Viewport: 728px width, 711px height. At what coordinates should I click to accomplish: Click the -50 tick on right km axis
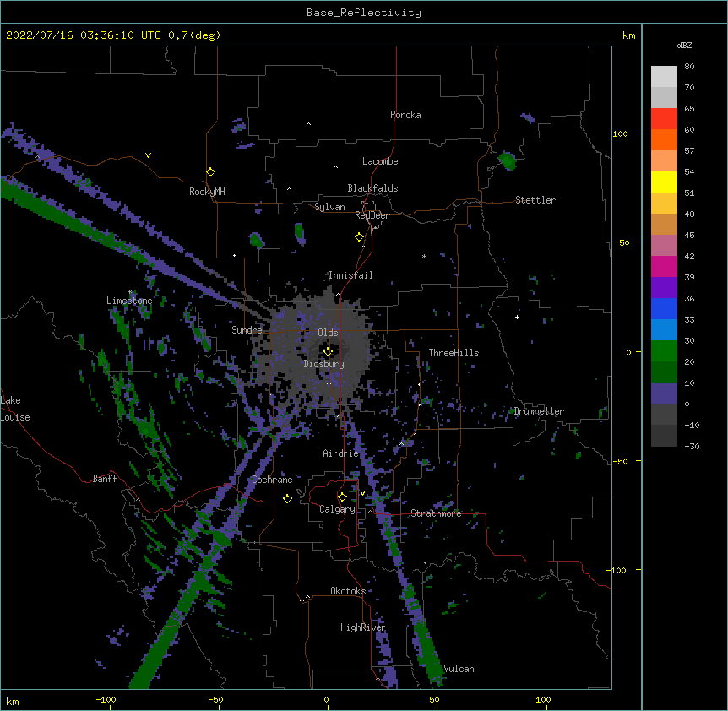[x=620, y=461]
